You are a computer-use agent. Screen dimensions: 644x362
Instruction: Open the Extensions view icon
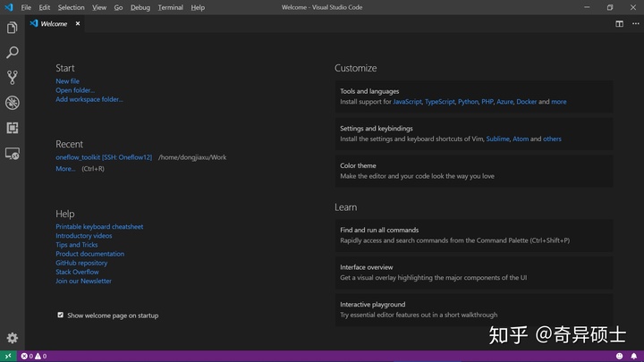pos(13,128)
